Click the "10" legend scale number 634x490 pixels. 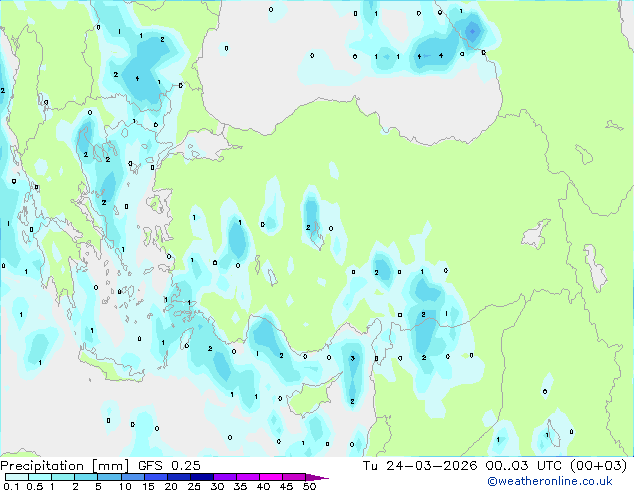[x=125, y=486]
